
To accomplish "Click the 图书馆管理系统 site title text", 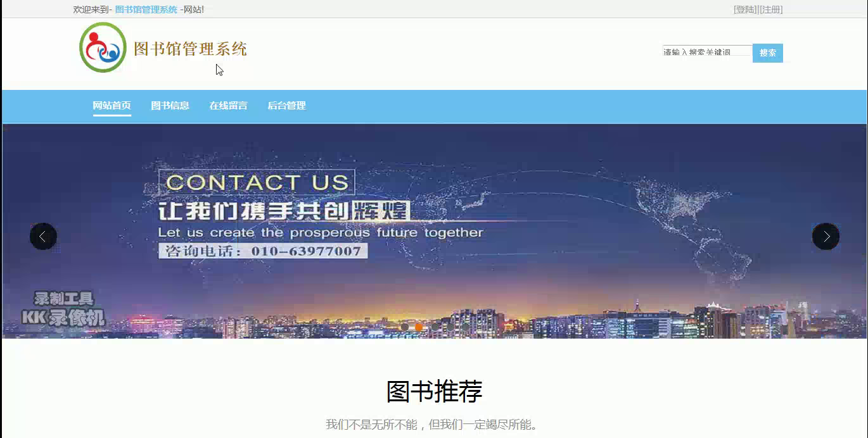I will click(190, 49).
